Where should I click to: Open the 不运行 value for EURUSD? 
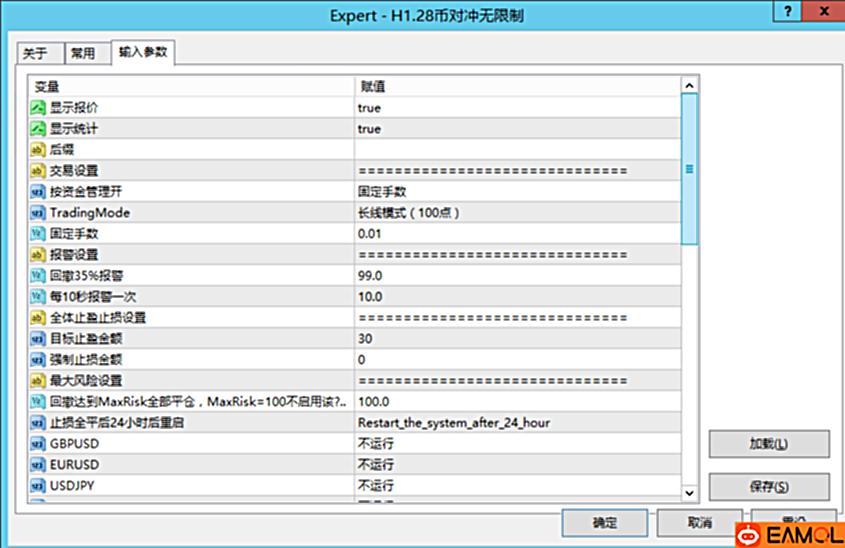pos(375,465)
